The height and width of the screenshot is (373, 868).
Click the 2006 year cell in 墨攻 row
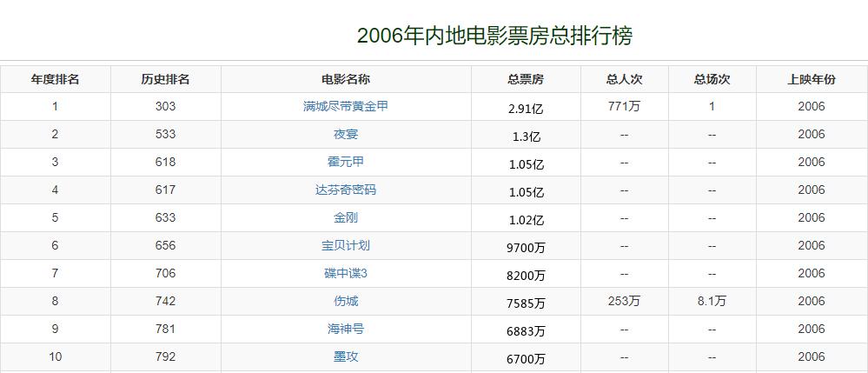point(812,356)
